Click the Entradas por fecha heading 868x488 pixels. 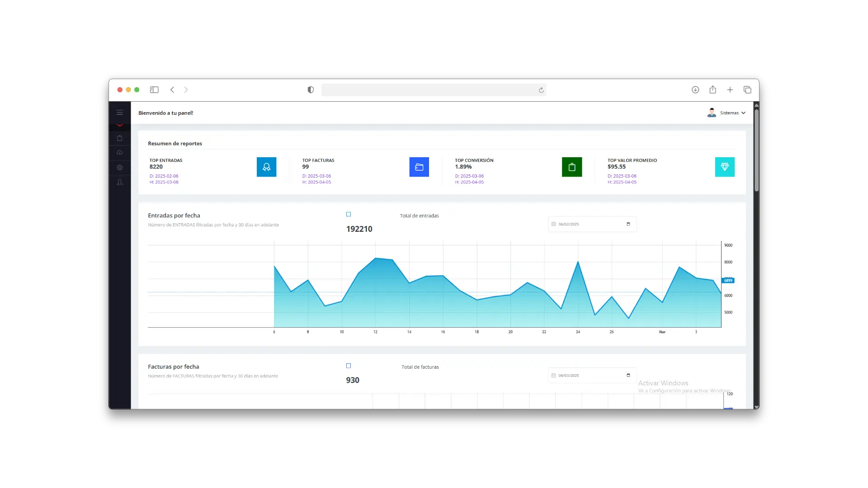point(174,216)
